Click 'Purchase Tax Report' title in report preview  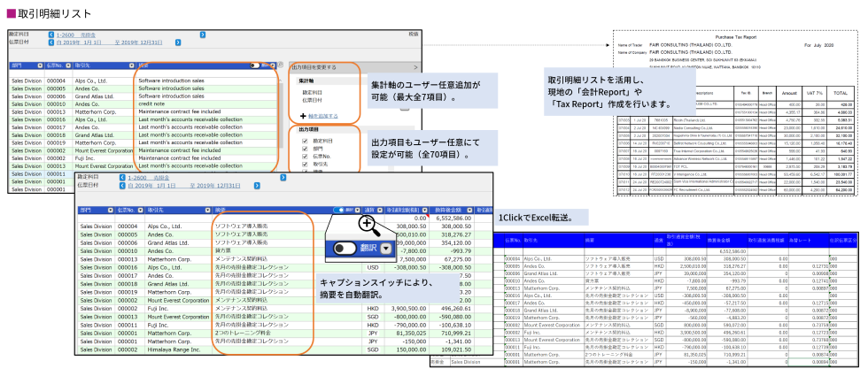pos(736,36)
